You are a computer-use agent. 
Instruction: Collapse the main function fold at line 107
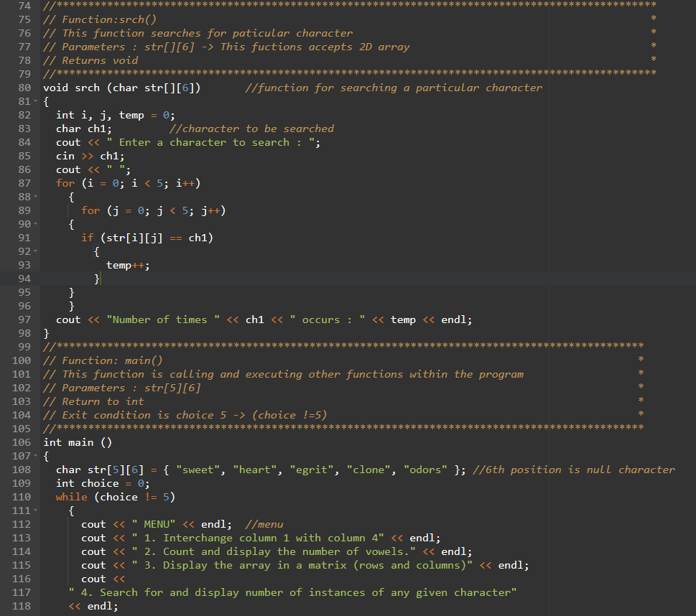click(x=35, y=456)
